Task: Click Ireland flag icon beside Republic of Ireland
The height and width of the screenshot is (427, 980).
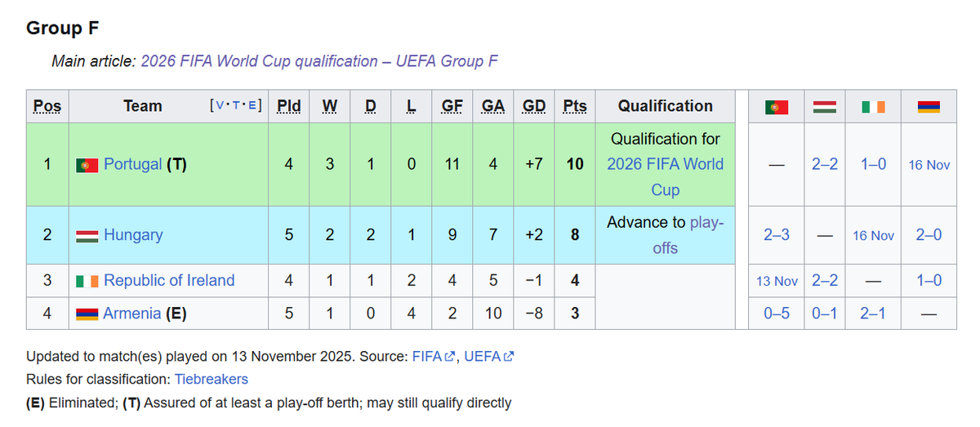Action: click(x=87, y=281)
